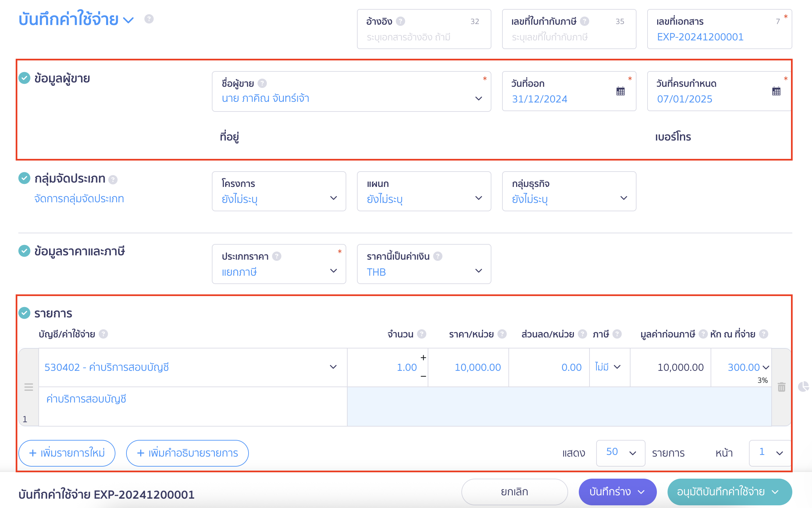
Task: Open จัดการกลุ่มจัดประเภท link
Action: [79, 199]
